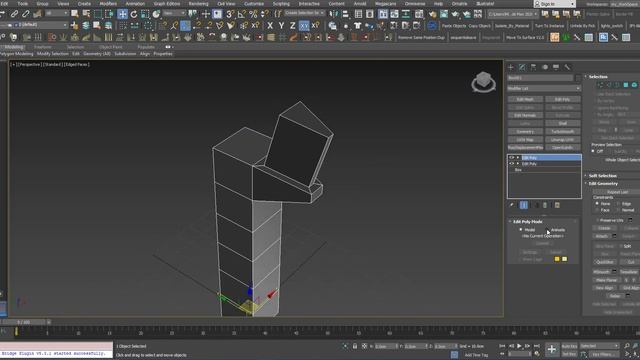Viewport: 640px width, 360px height.
Task: Choose Edge constraint option
Action: coord(618,203)
